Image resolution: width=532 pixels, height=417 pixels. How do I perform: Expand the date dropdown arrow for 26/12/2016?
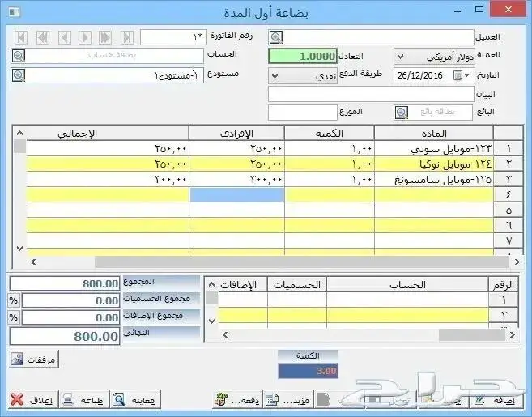click(467, 75)
